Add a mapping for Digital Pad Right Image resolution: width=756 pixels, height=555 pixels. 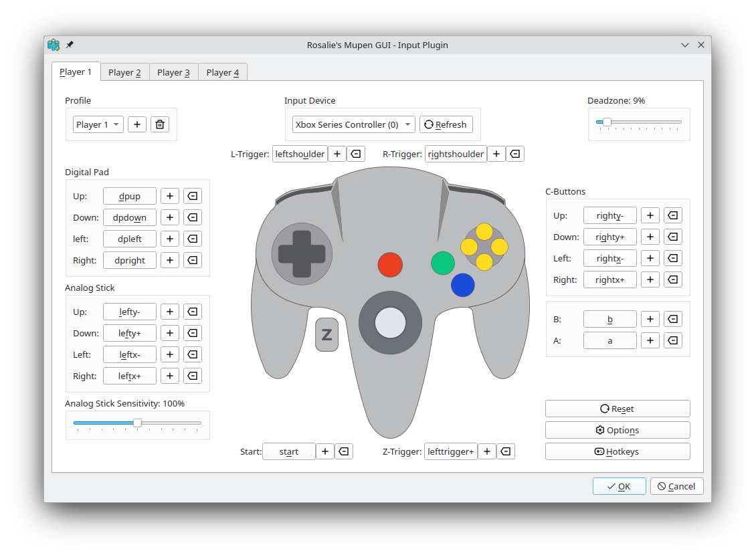coord(170,260)
